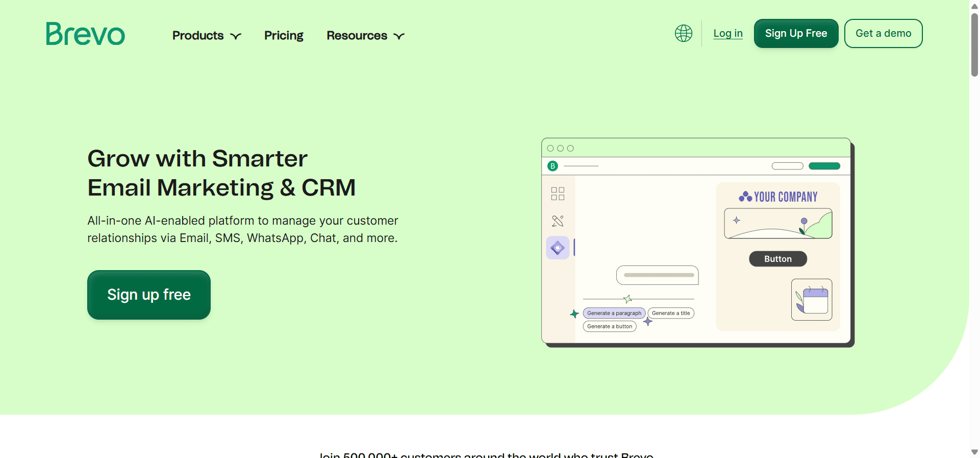Click the Brevo logo

point(85,34)
